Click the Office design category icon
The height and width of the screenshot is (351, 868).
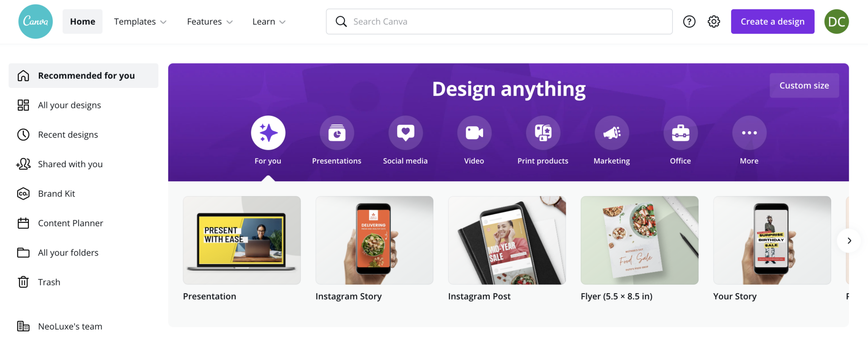click(x=680, y=132)
